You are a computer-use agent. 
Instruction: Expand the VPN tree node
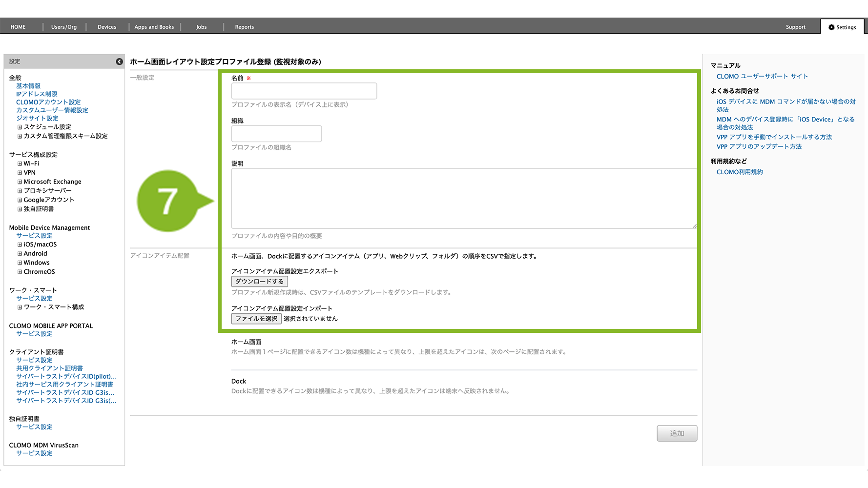coord(20,173)
